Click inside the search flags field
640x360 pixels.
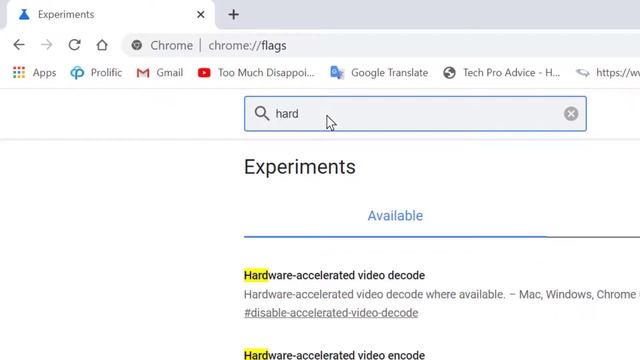pyautogui.click(x=415, y=114)
